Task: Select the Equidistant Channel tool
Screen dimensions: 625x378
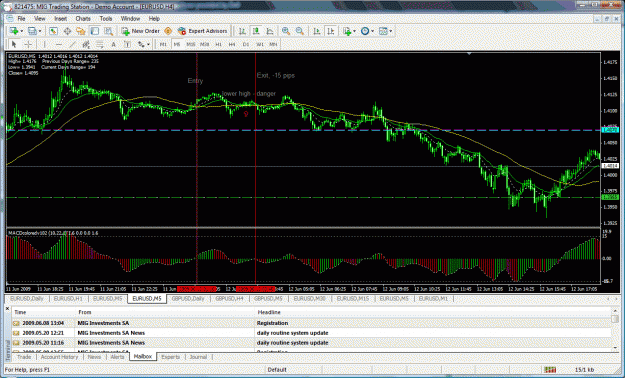Action: (x=86, y=44)
